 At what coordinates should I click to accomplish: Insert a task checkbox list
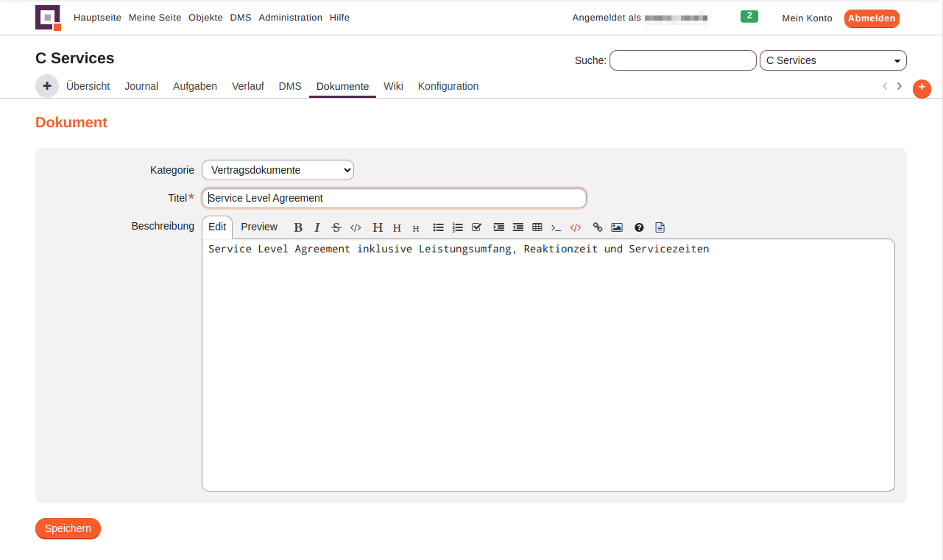(x=476, y=227)
